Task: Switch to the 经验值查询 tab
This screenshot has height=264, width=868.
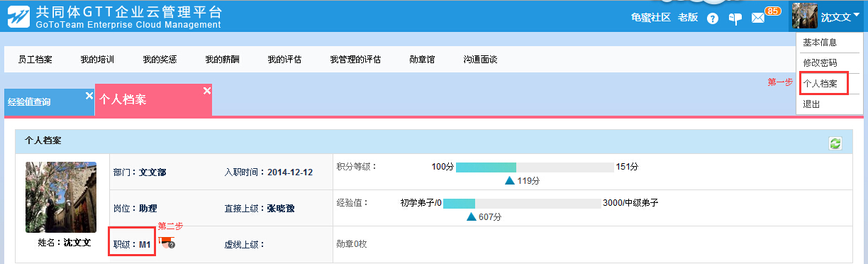Action: [29, 102]
